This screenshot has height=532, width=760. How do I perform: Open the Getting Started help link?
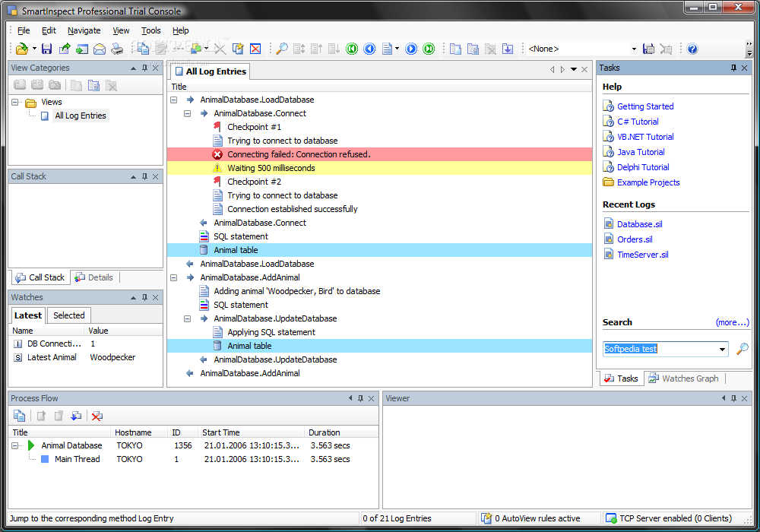[645, 106]
